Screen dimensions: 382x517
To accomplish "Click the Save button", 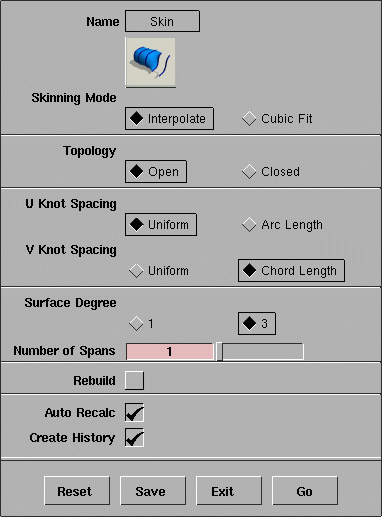I will (x=153, y=491).
